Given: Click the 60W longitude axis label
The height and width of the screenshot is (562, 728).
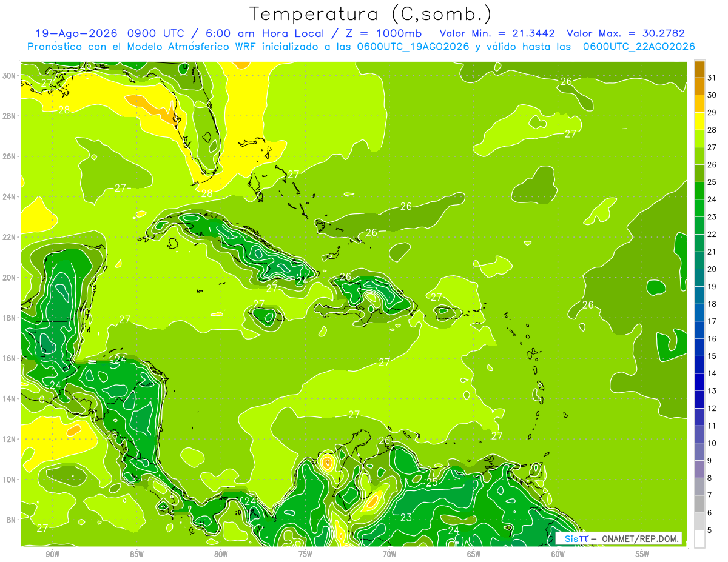Looking at the screenshot, I should 558,554.
